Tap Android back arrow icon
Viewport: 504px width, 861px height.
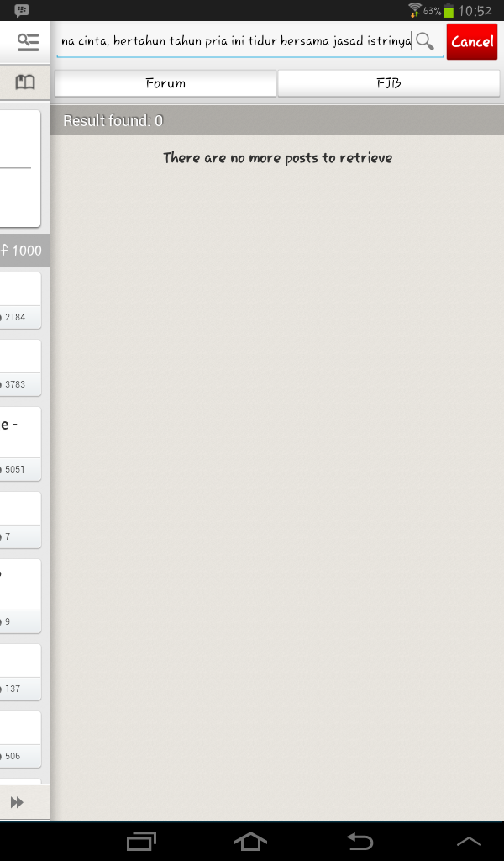tap(360, 841)
